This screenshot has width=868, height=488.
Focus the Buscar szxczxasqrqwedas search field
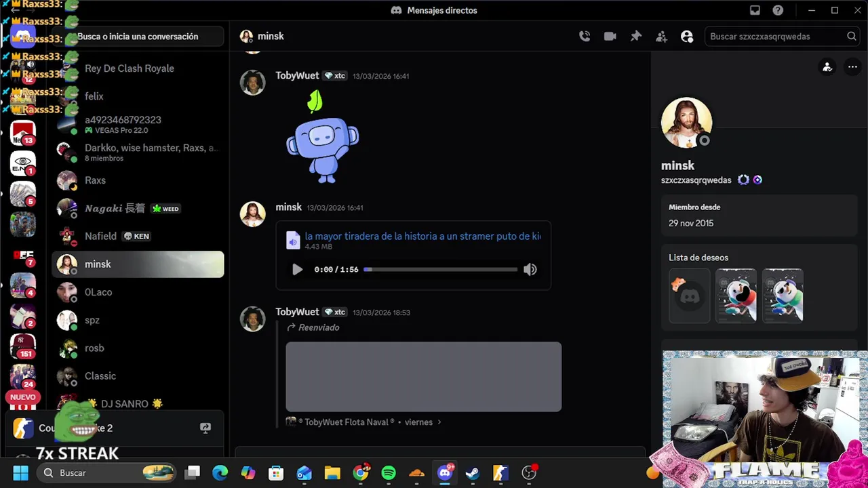[782, 37]
